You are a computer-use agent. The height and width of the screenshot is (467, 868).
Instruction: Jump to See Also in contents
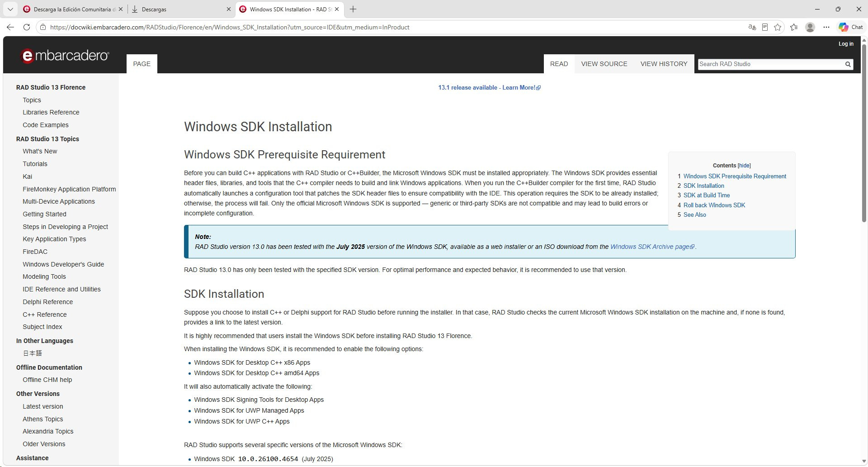coord(695,215)
